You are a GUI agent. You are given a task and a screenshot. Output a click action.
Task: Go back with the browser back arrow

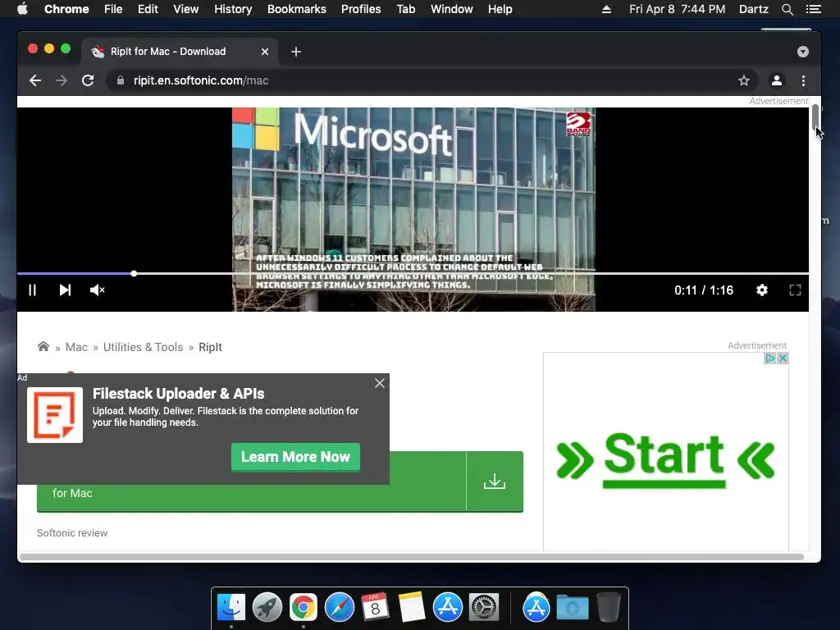pos(35,80)
